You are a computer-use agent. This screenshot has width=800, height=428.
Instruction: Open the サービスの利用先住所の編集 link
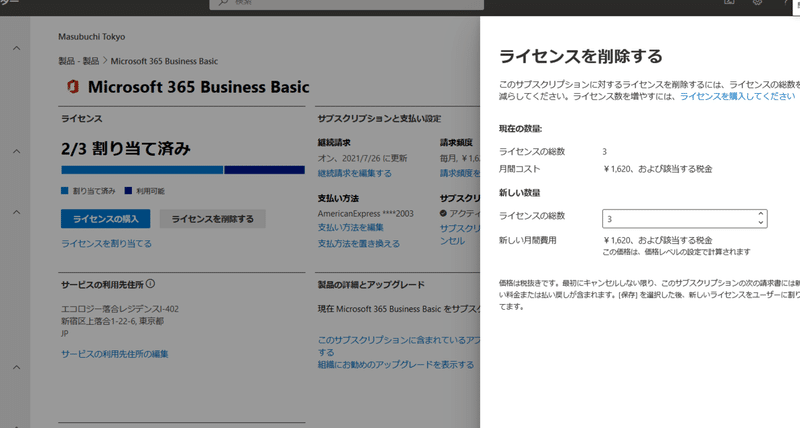point(115,354)
